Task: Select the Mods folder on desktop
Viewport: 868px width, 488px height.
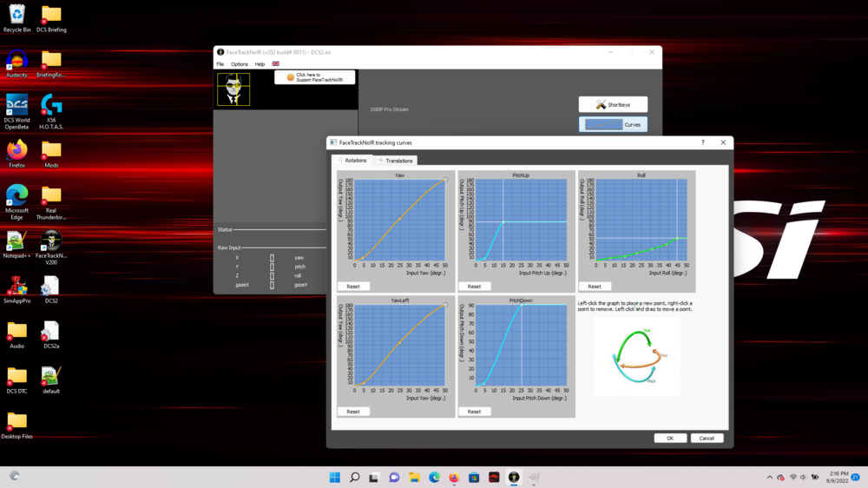Action: pyautogui.click(x=51, y=154)
